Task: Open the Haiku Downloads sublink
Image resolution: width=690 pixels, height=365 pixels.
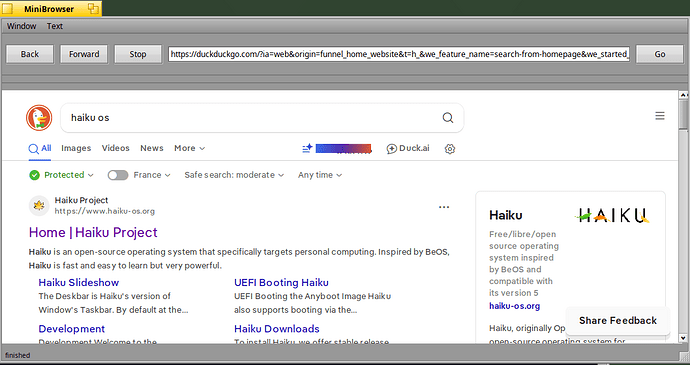Action: [x=277, y=329]
